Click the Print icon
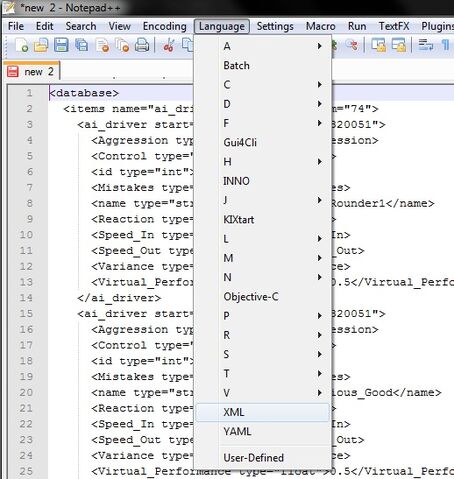 pos(142,45)
